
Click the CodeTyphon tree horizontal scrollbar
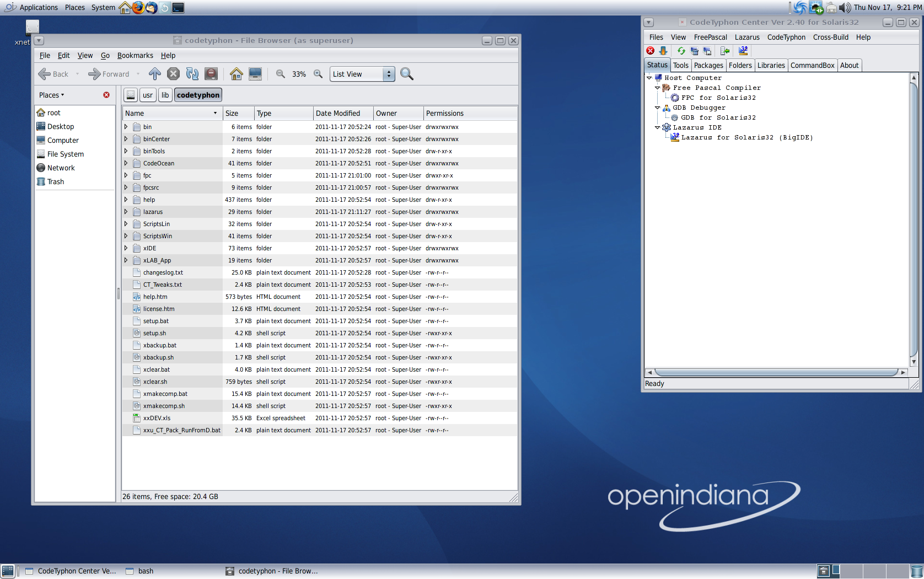776,372
